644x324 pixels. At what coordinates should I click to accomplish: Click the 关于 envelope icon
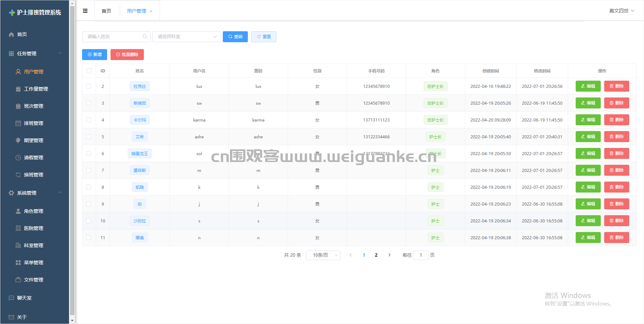[11, 317]
